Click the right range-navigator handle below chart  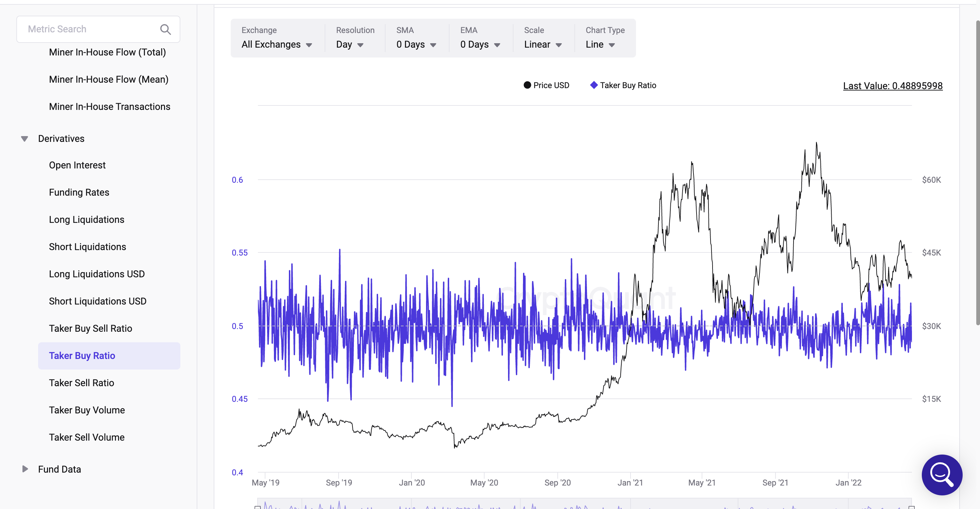(x=912, y=507)
